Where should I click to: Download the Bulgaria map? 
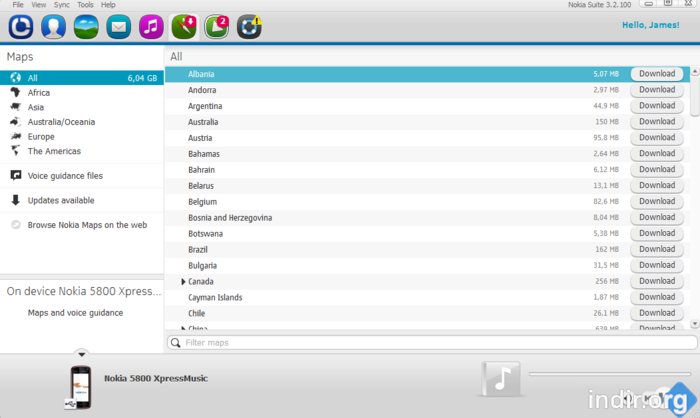coord(657,265)
